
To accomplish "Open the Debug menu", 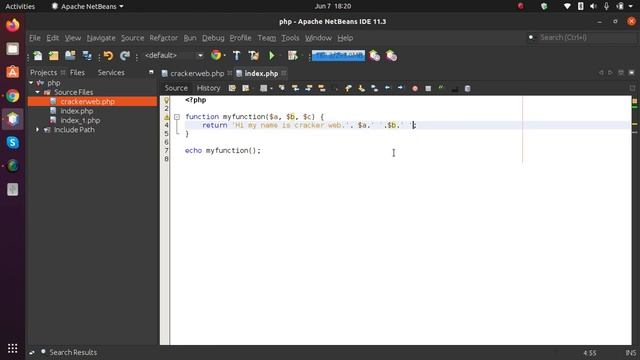I will tap(213, 38).
